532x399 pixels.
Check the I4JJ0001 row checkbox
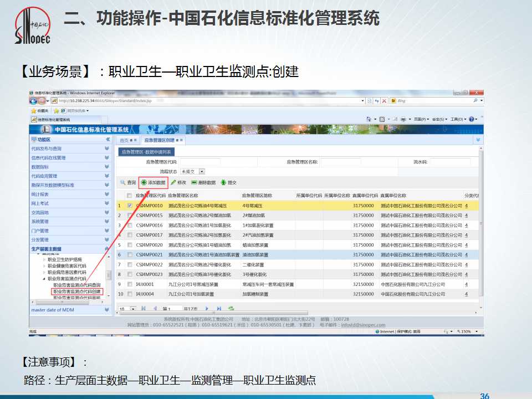(130, 284)
